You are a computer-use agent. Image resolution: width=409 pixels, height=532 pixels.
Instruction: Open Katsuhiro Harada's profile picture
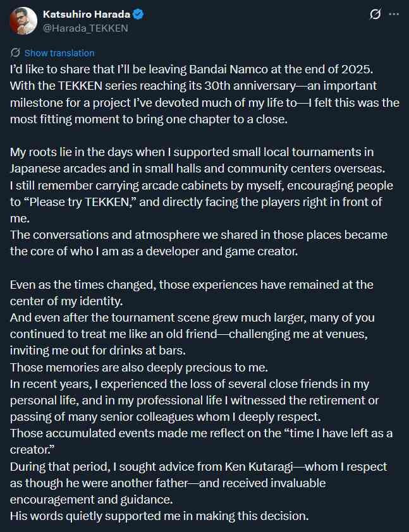pos(23,21)
